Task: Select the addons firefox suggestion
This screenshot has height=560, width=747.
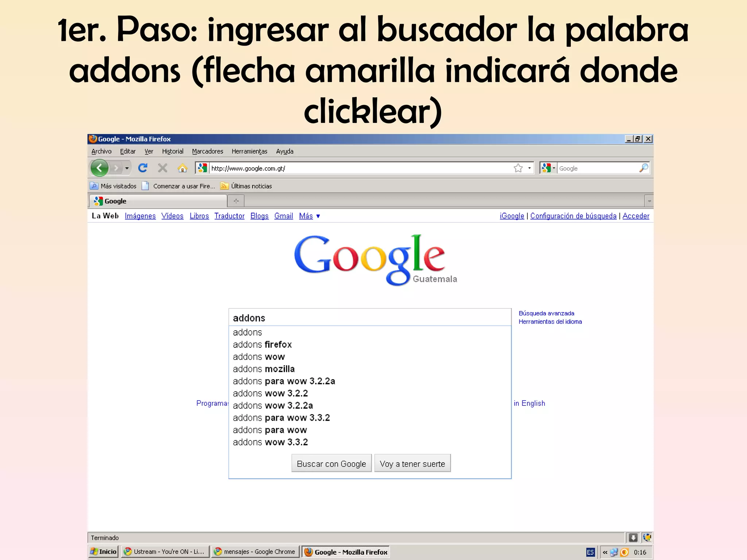Action: click(262, 345)
